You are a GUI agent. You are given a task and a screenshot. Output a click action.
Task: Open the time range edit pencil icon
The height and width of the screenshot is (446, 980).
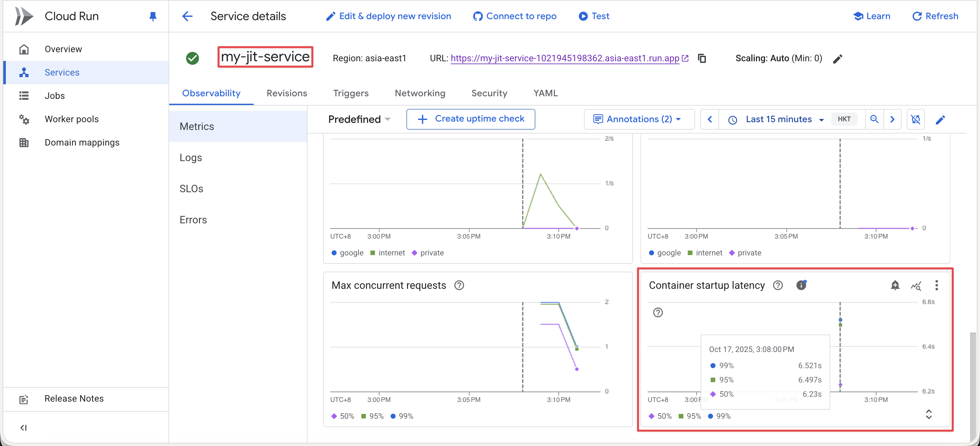pyautogui.click(x=941, y=119)
